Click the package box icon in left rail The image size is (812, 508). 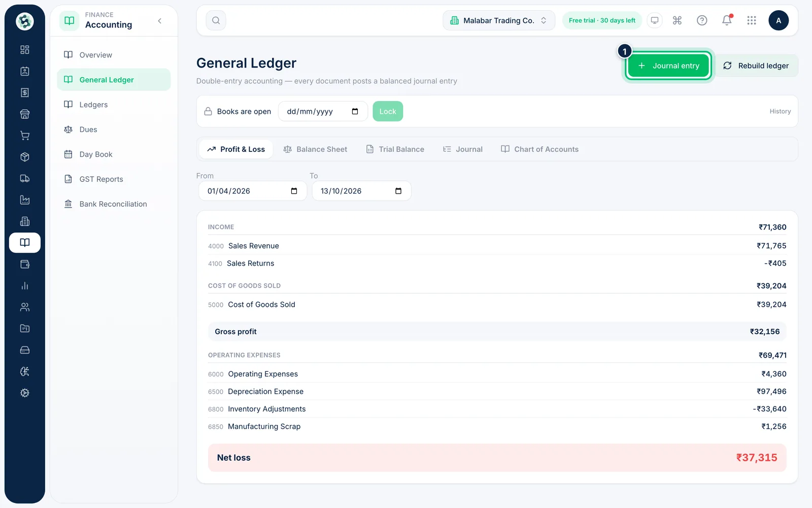coord(24,157)
